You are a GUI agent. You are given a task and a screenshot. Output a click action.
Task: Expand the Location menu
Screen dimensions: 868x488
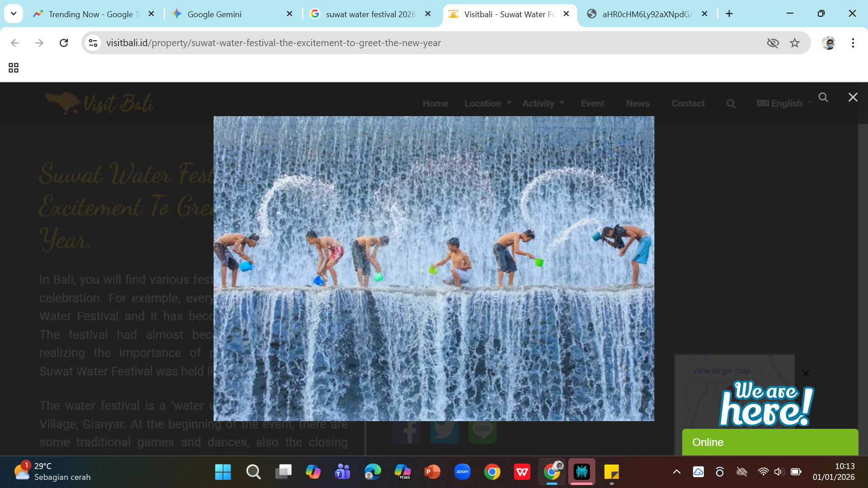point(488,103)
